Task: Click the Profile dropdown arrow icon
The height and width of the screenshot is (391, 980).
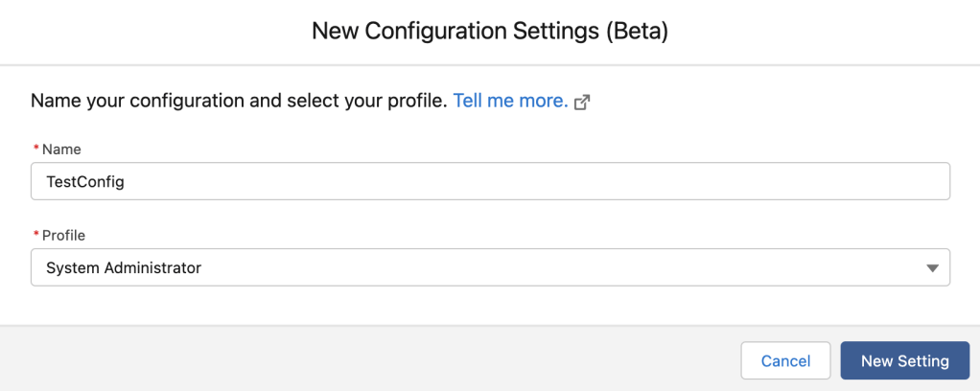Action: tap(932, 268)
